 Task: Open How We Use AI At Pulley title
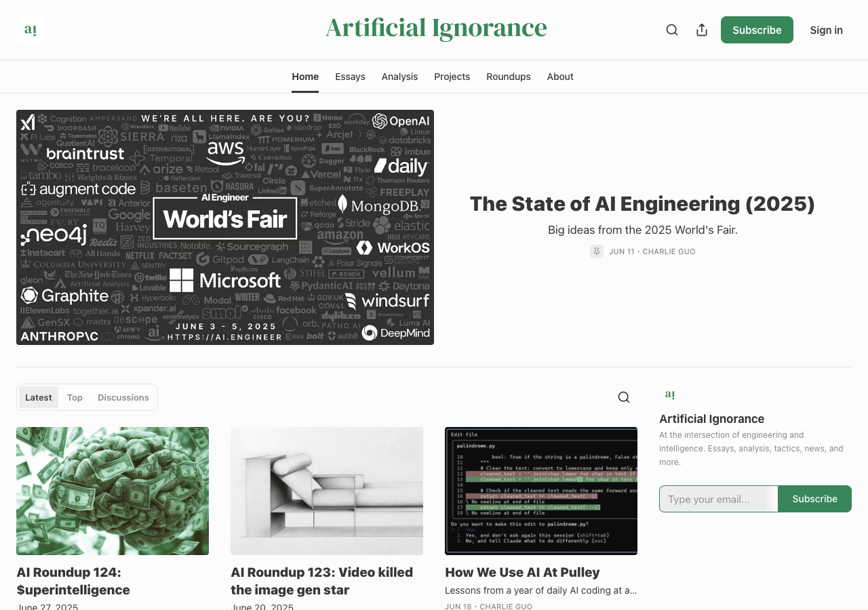point(522,572)
